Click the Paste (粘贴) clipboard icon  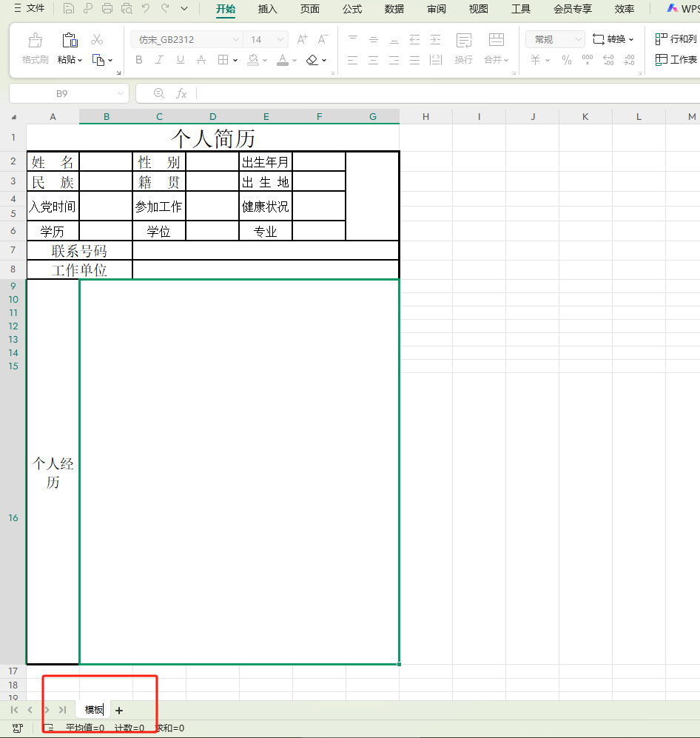coord(70,41)
